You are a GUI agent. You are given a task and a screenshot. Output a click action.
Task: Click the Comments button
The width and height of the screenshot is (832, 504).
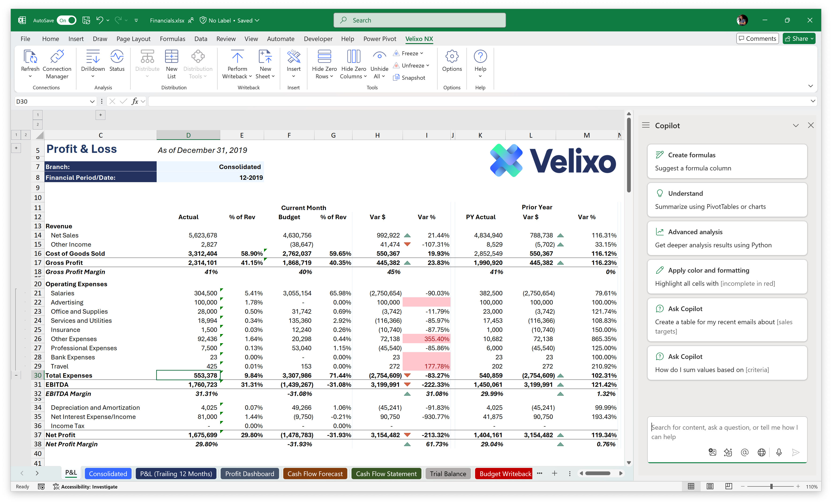(x=757, y=38)
